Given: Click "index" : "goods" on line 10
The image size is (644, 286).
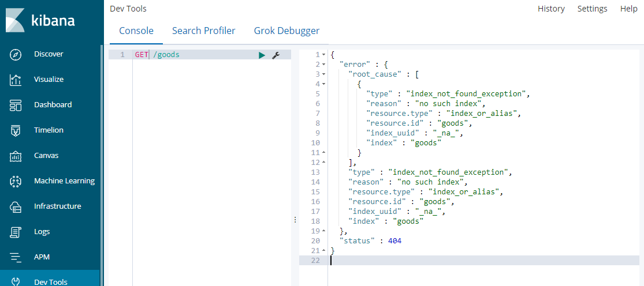Looking at the screenshot, I should point(404,143).
